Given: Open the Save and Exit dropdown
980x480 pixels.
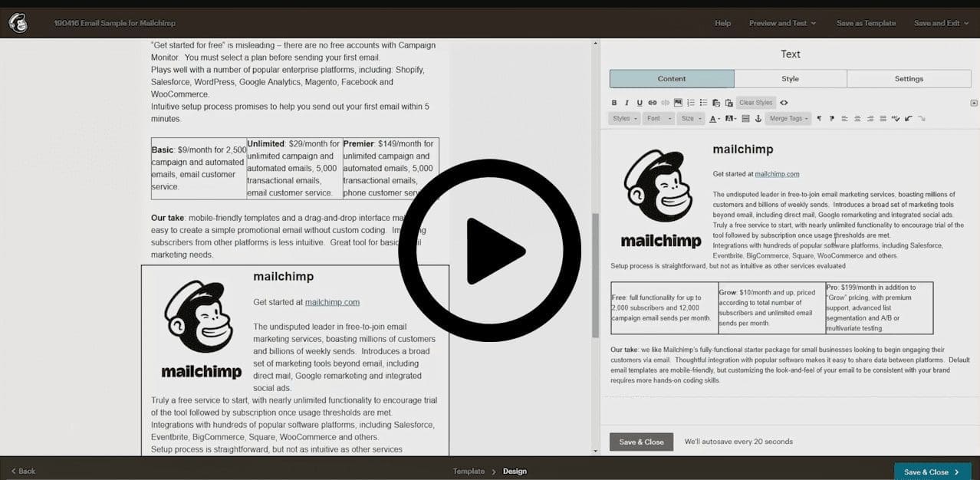Looking at the screenshot, I should click(941, 23).
